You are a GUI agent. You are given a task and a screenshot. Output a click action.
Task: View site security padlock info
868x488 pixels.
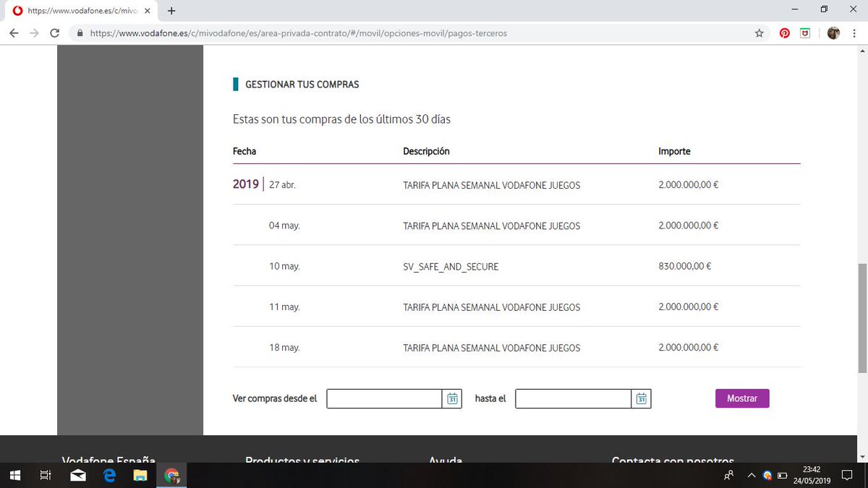tap(80, 33)
